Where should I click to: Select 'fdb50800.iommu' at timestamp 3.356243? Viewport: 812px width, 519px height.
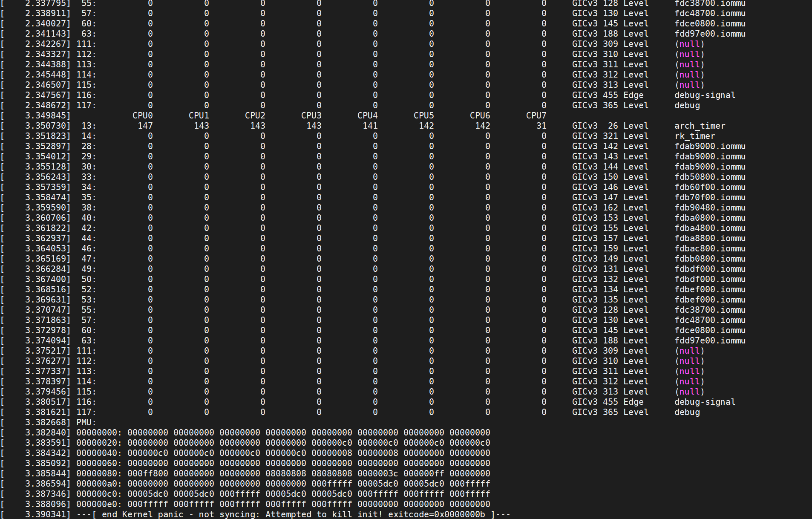pyautogui.click(x=710, y=177)
